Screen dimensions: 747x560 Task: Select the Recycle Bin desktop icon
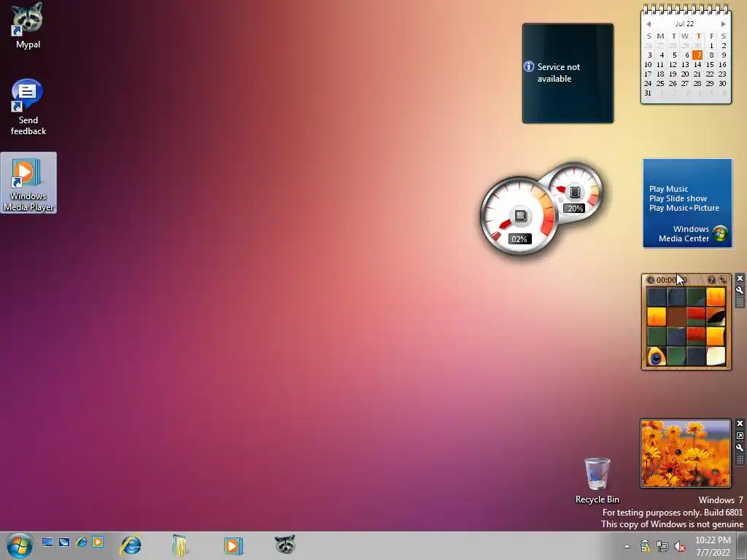click(597, 481)
